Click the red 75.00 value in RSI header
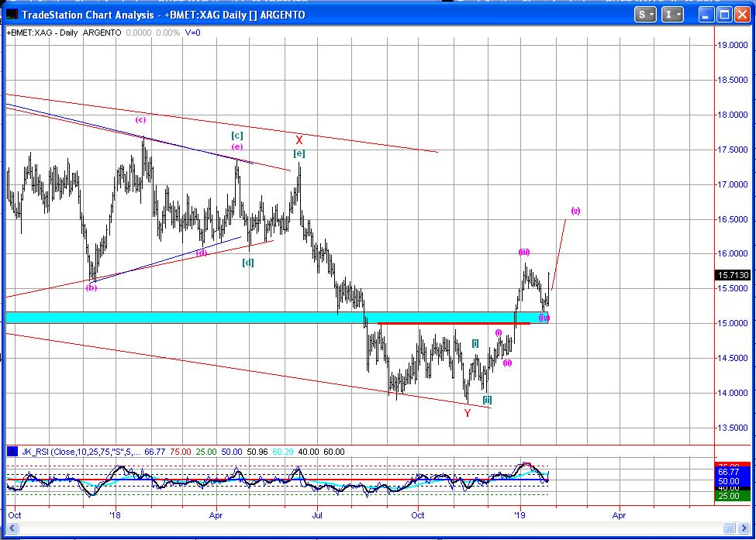The image size is (756, 540). (181, 452)
